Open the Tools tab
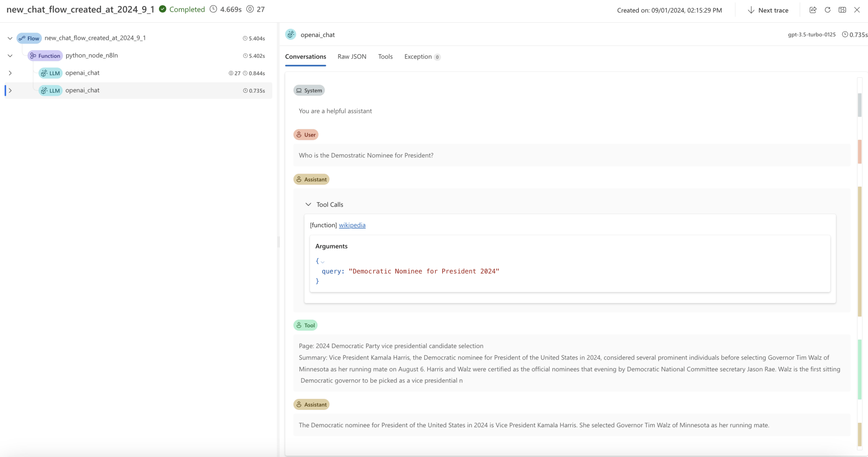Viewport: 868px width, 457px height. (385, 57)
